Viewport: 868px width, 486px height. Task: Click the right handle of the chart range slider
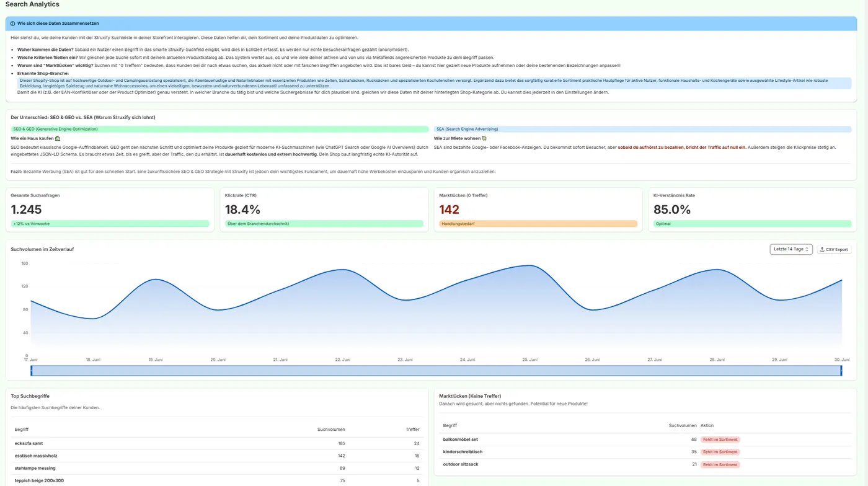click(x=841, y=371)
